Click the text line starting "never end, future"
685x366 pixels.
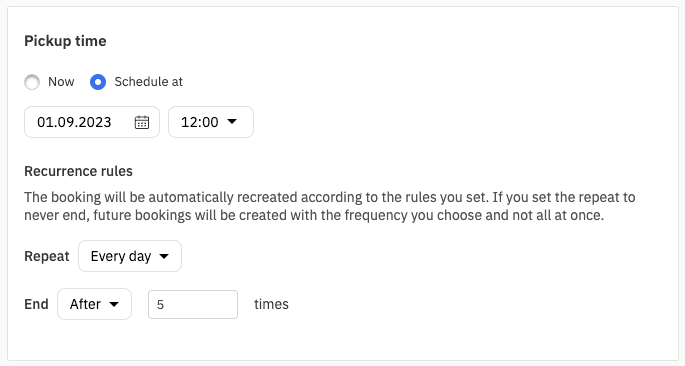point(314,215)
